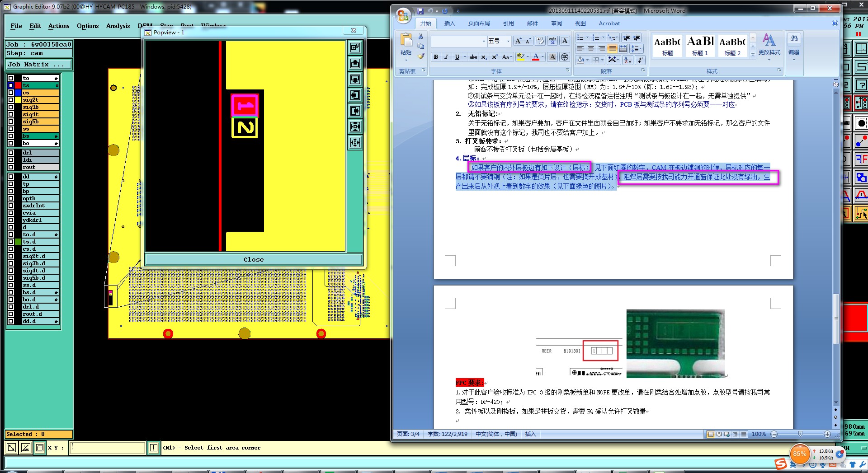This screenshot has height=473, width=868.
Task: Click the Italic button in Word ribbon
Action: [446, 57]
